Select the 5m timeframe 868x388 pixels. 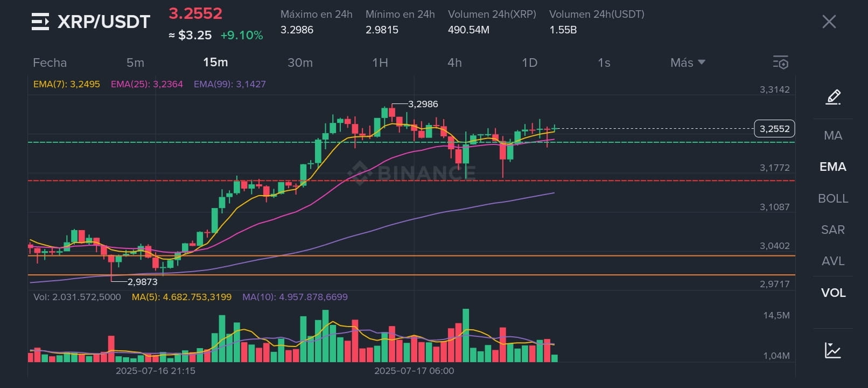[135, 63]
